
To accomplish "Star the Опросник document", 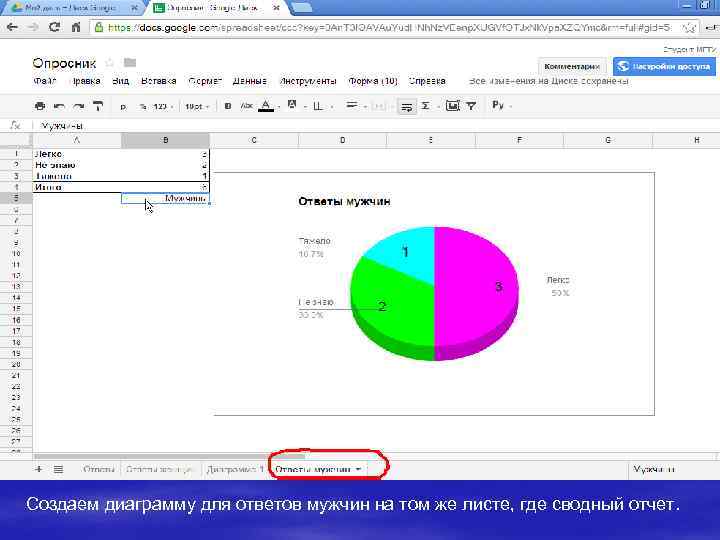I will tap(110, 62).
